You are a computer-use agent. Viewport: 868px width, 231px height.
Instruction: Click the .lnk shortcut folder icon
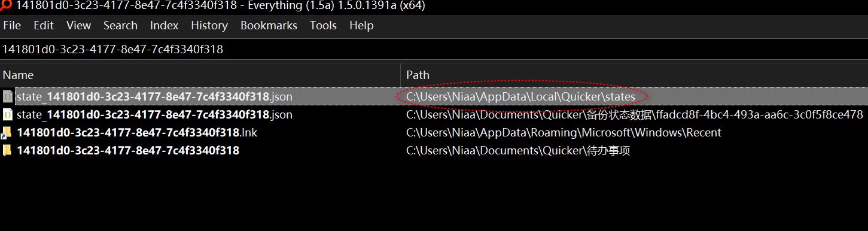point(7,132)
